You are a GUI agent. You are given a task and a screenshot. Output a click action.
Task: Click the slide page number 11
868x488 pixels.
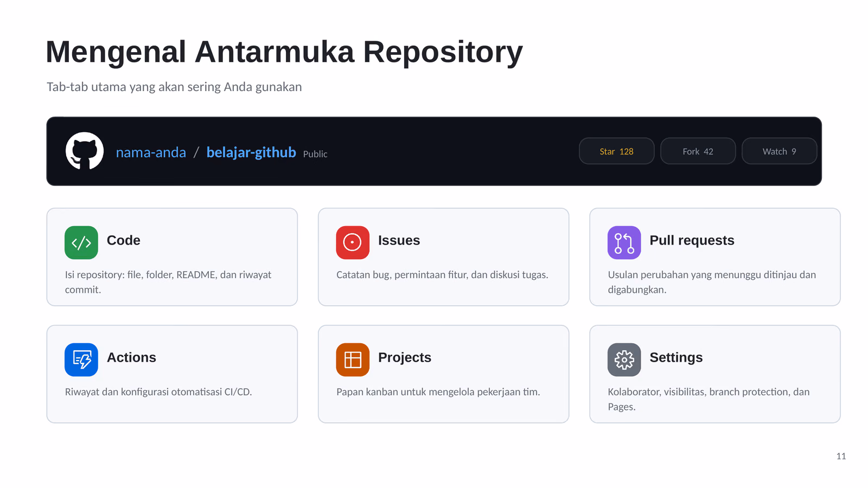click(x=841, y=456)
